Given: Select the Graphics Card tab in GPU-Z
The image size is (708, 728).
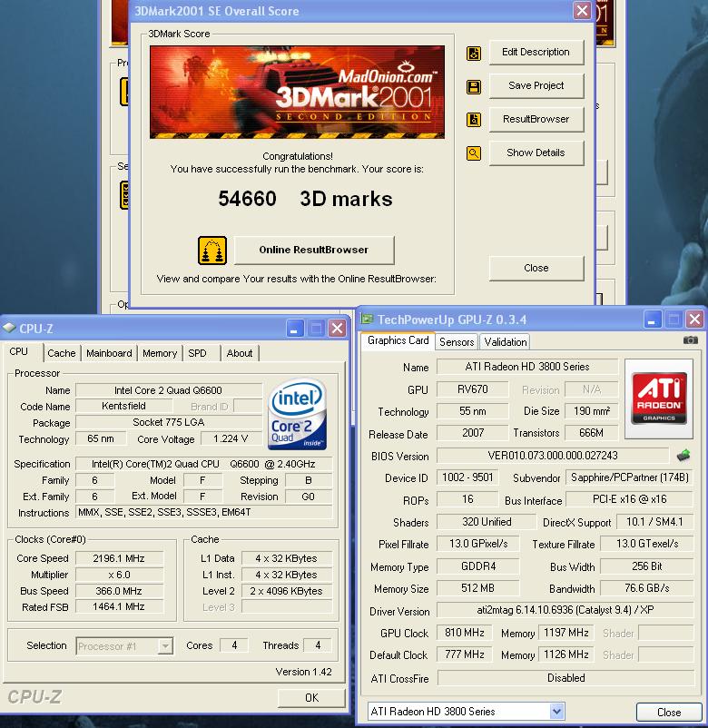Looking at the screenshot, I should 398,340.
